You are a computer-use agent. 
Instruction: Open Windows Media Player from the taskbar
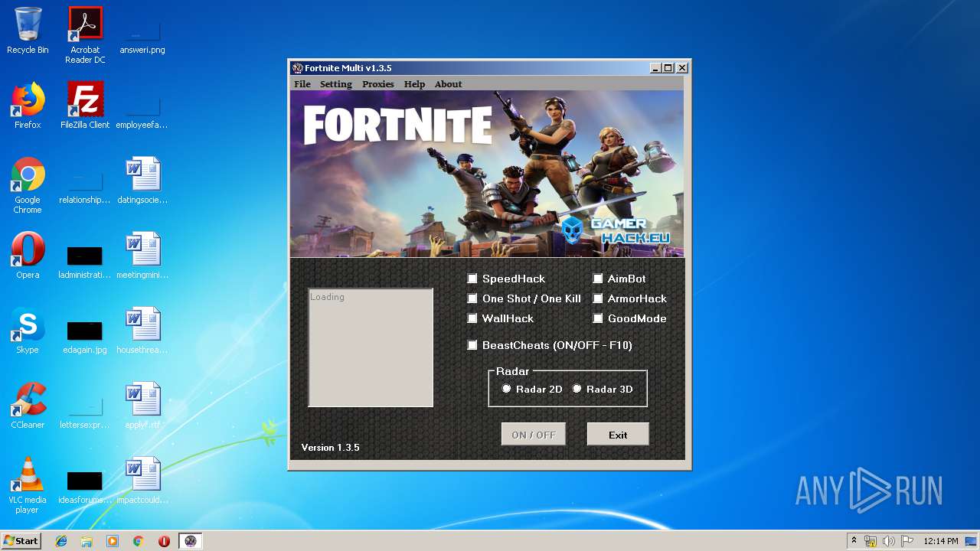(x=113, y=541)
